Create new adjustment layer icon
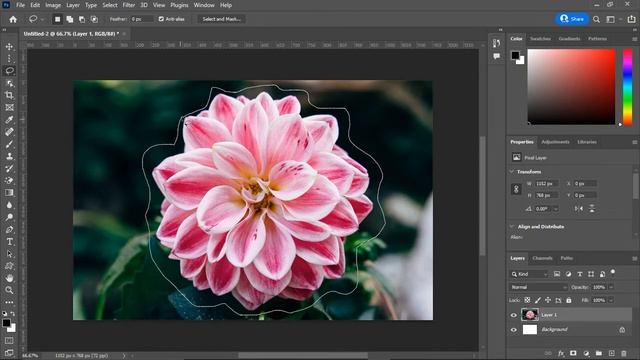Screen dimensions: 640x360 tap(586, 353)
